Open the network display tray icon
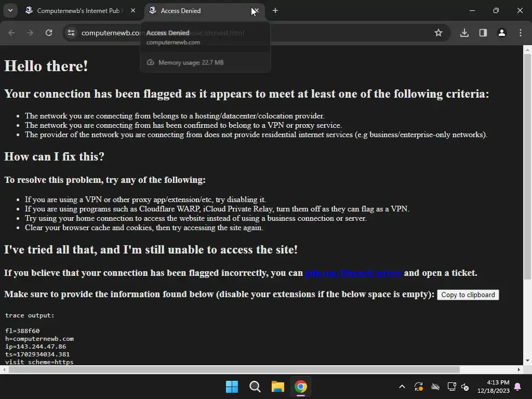The image size is (532, 399). [451, 387]
